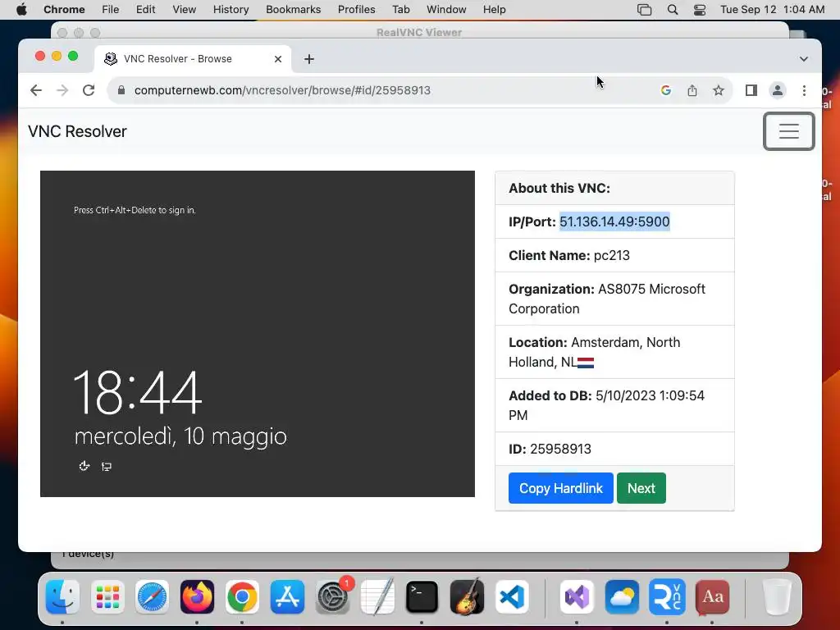
Task: Open the File menu
Action: [111, 10]
